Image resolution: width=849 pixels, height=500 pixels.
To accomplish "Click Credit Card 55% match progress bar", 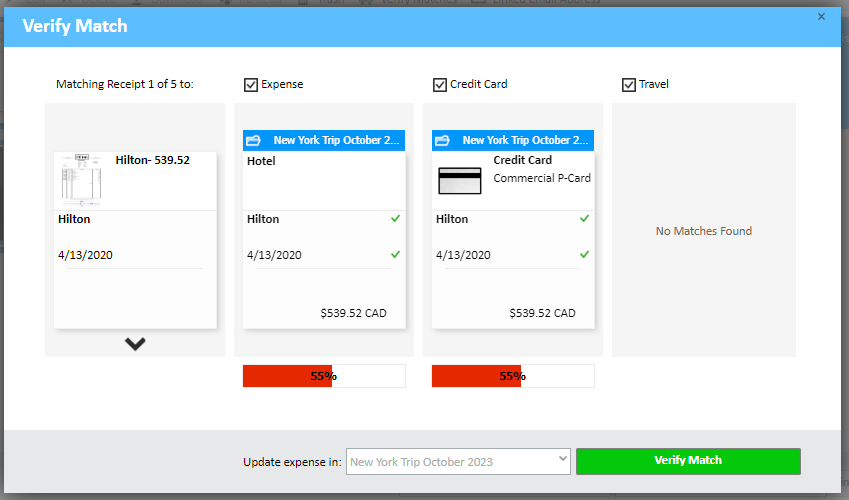I will pos(513,376).
